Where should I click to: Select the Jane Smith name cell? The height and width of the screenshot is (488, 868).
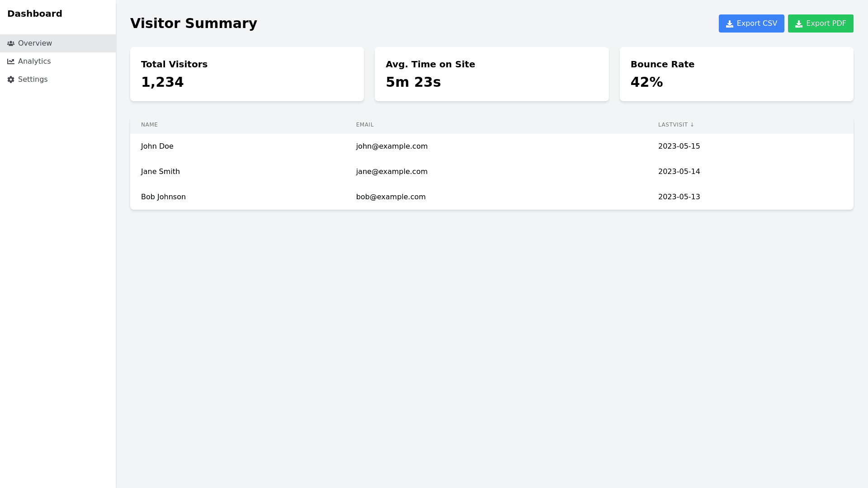click(x=160, y=172)
